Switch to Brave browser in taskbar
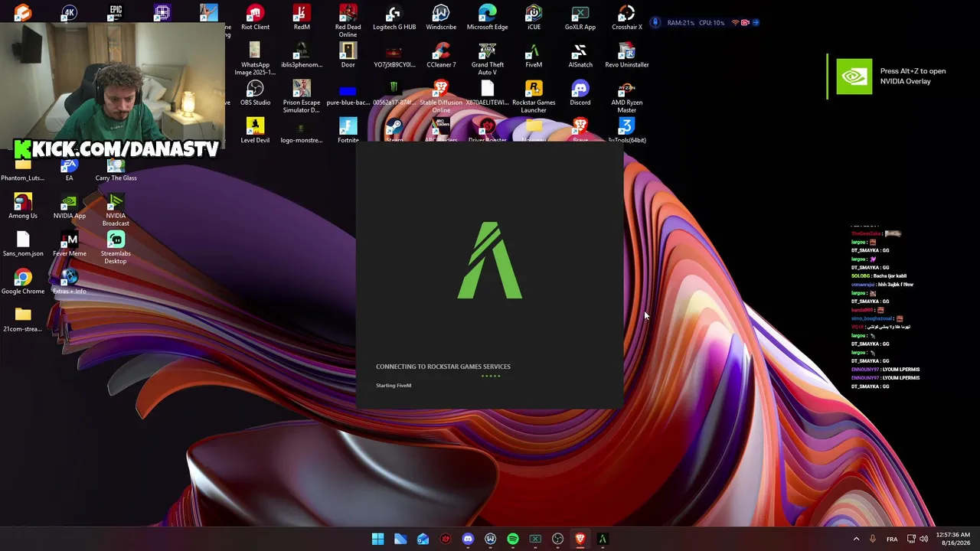 [x=580, y=539]
